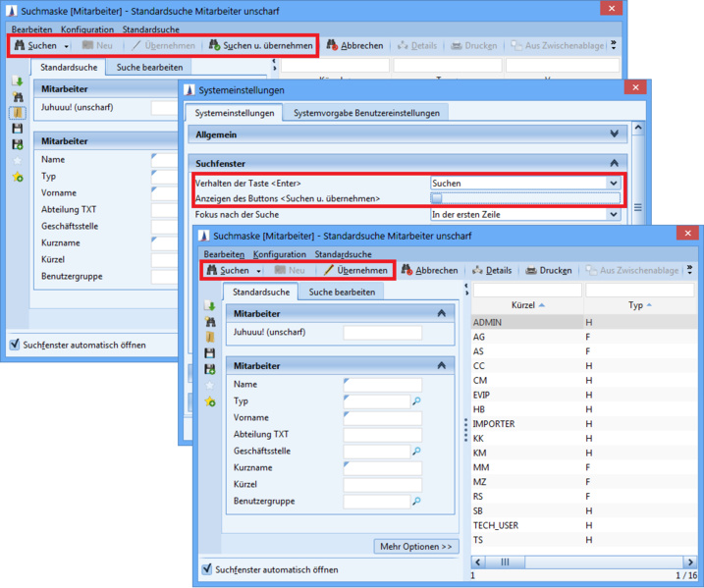Click lookup magnifier next to Typ field

(416, 401)
